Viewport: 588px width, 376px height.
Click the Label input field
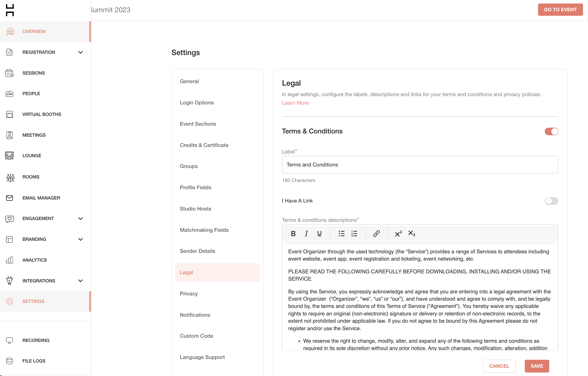click(x=420, y=165)
